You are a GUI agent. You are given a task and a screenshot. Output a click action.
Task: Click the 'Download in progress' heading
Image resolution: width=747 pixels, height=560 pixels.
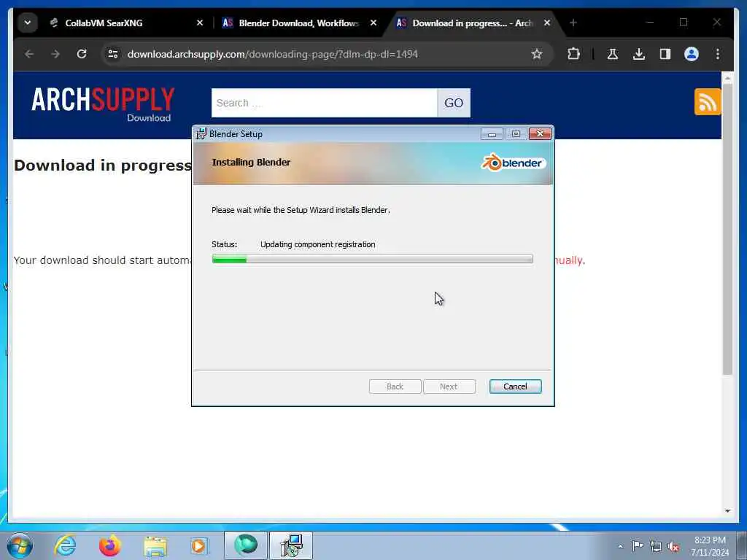click(x=103, y=166)
